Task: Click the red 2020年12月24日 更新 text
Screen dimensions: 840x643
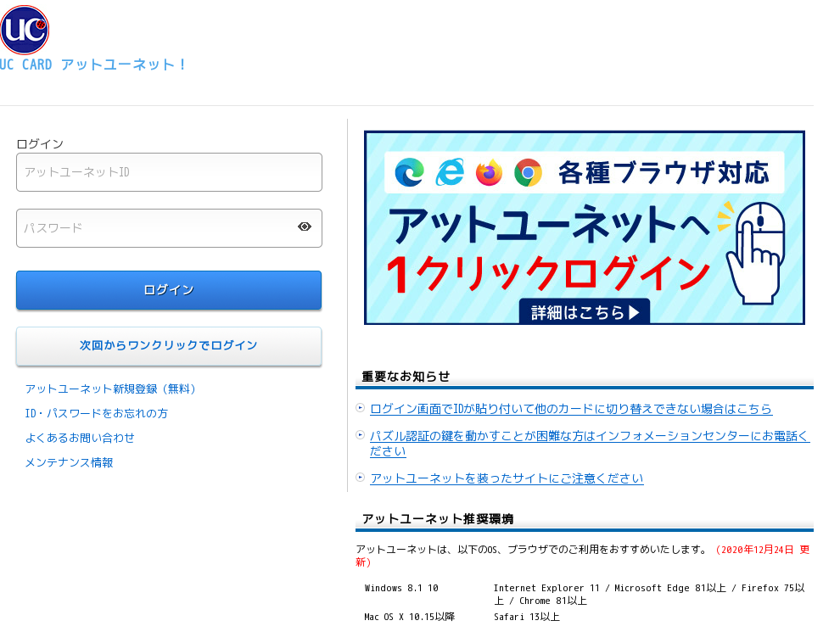Action: (583, 556)
